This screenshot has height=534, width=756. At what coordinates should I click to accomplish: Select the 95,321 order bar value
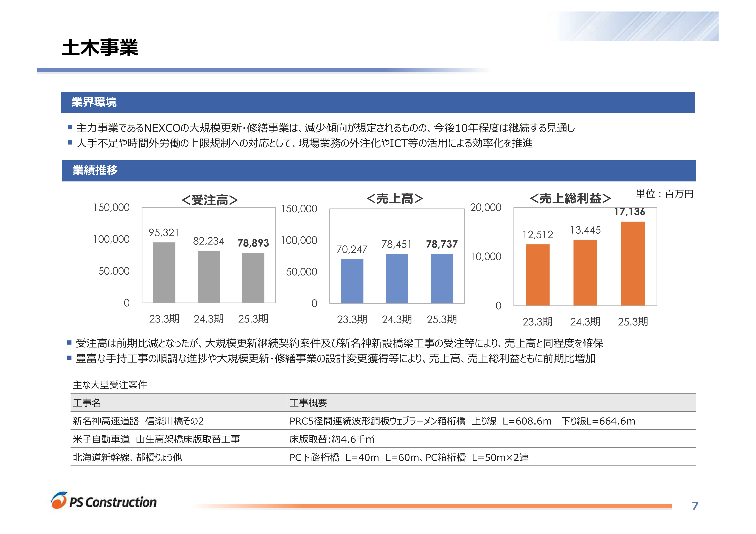pyautogui.click(x=164, y=233)
